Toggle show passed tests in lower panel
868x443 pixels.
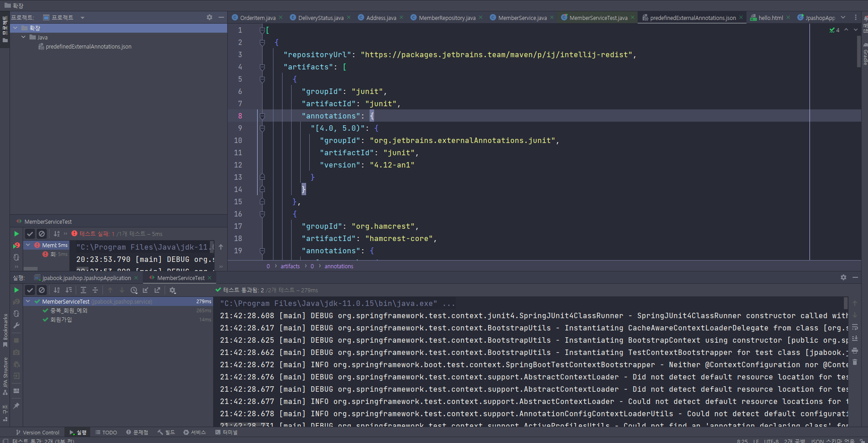[30, 290]
